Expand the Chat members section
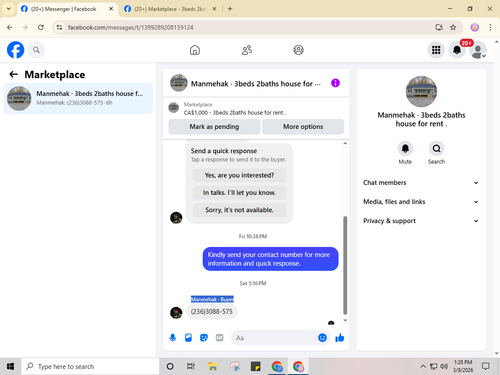 tap(421, 183)
